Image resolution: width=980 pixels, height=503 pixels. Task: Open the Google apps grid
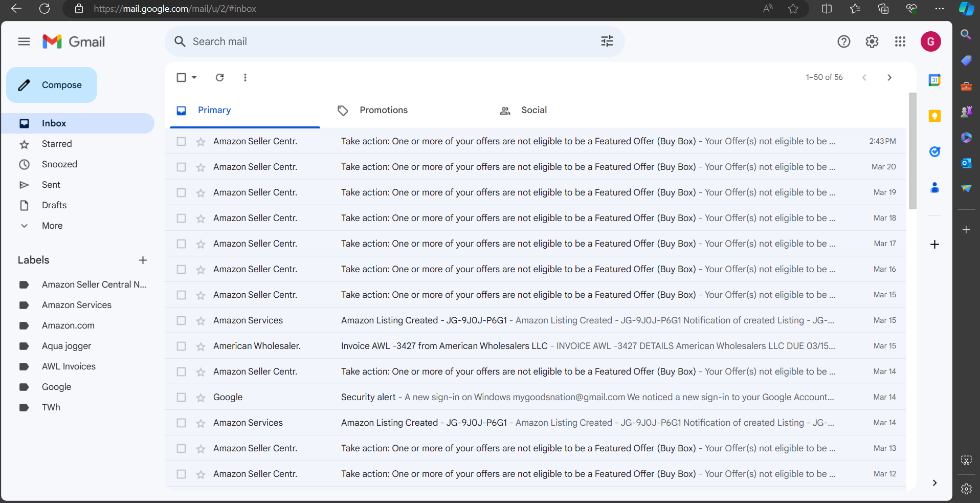900,41
